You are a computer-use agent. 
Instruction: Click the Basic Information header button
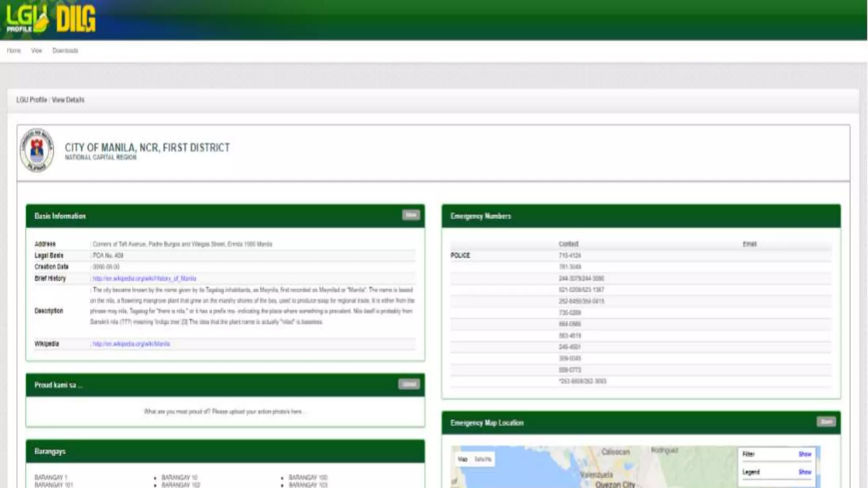click(x=411, y=215)
